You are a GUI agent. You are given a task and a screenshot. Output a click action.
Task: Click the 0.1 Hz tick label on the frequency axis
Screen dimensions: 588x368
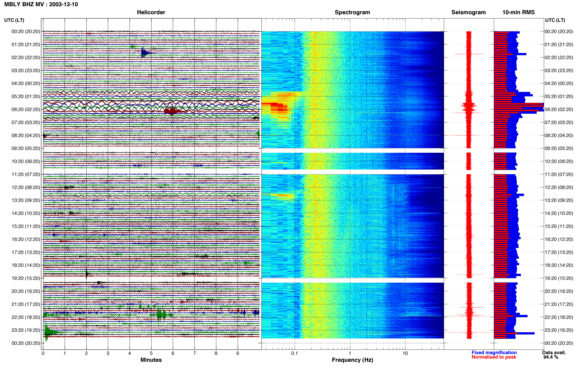[295, 353]
